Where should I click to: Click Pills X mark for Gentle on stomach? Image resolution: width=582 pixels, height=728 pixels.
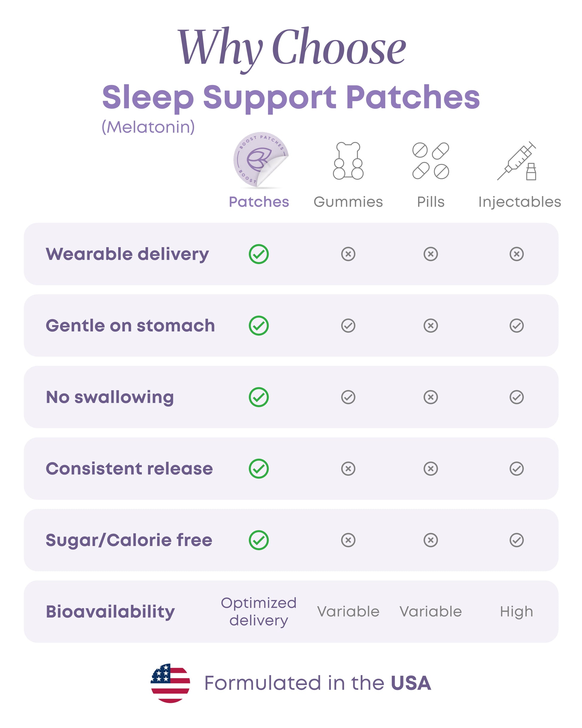430,326
